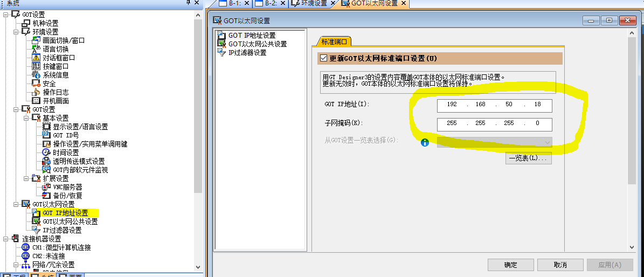Close the 系统 panel

[198, 3]
